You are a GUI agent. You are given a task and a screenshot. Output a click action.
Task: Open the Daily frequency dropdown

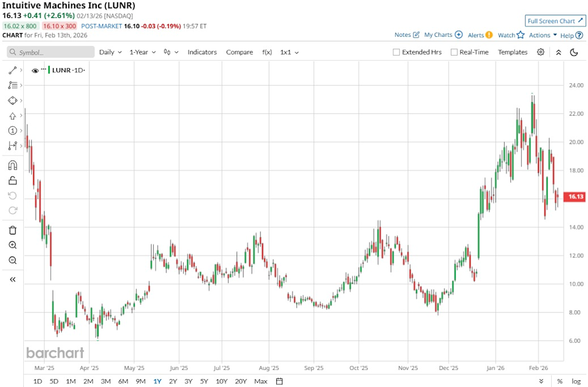[x=110, y=52]
